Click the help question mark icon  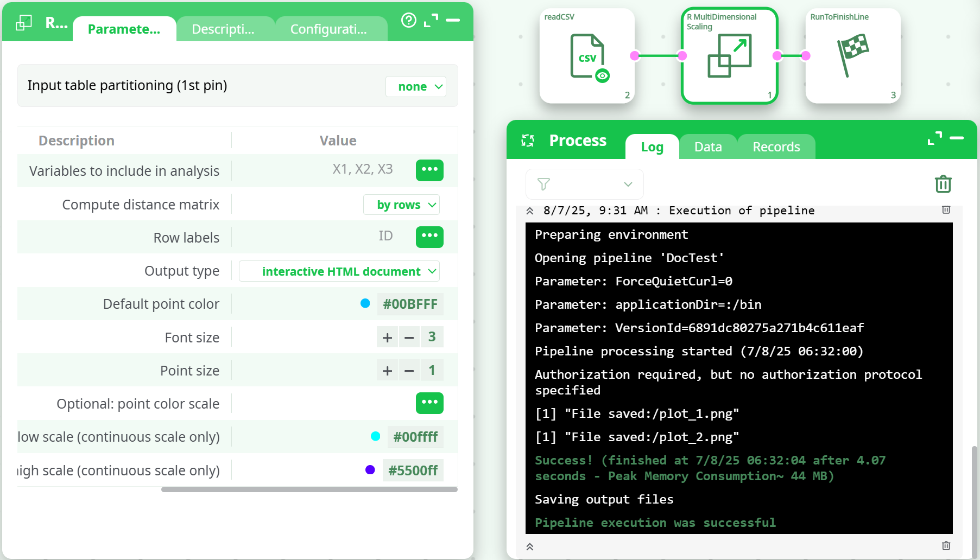(x=408, y=21)
